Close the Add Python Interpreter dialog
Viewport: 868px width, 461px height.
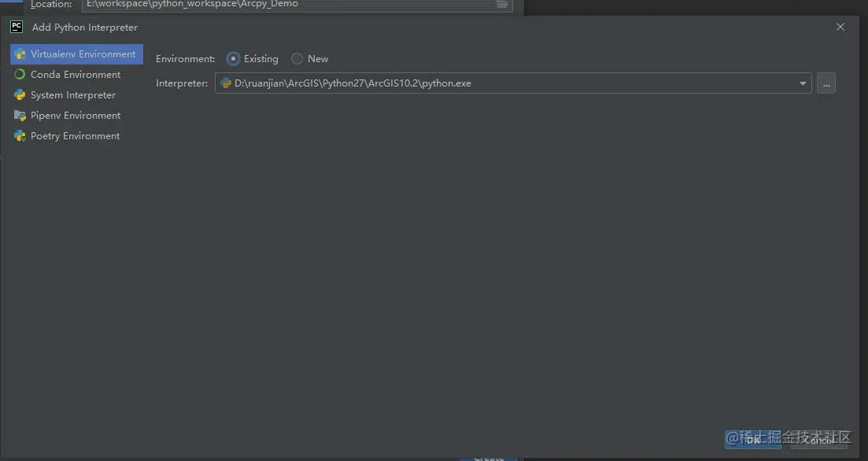(x=840, y=27)
